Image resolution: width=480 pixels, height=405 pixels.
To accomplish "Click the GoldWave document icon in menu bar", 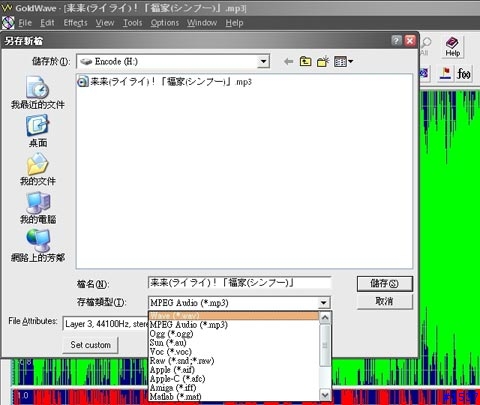I will click(8, 23).
